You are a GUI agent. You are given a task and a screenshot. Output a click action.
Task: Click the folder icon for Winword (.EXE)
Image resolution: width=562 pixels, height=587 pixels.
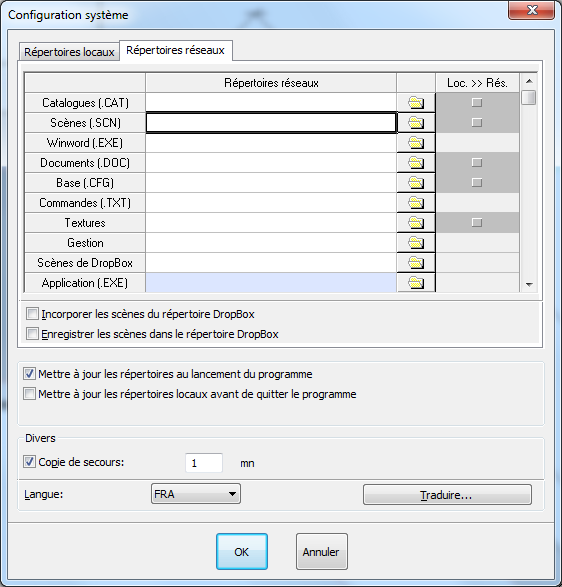click(416, 143)
